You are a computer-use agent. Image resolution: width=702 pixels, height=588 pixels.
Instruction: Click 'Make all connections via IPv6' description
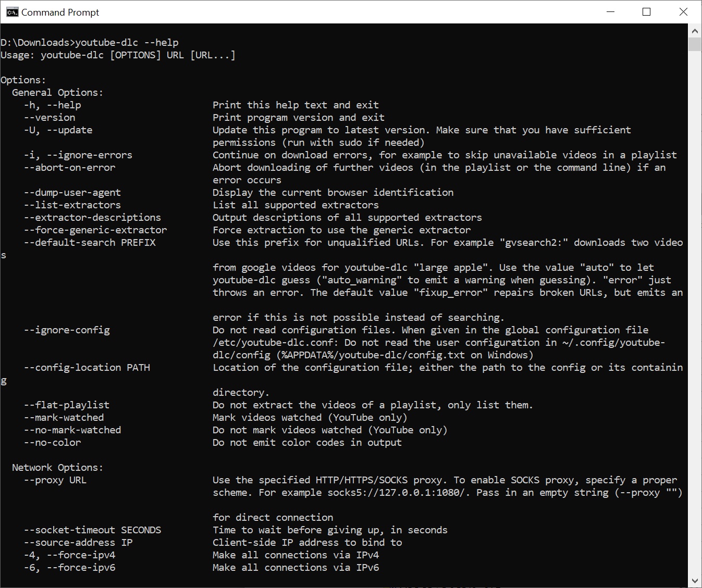(x=296, y=568)
